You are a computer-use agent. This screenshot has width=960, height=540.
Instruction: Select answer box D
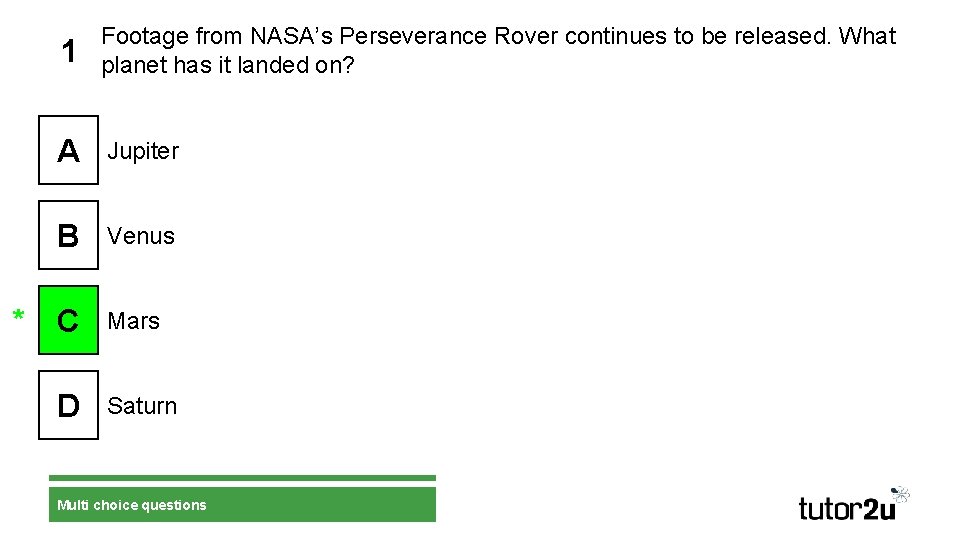(x=68, y=406)
